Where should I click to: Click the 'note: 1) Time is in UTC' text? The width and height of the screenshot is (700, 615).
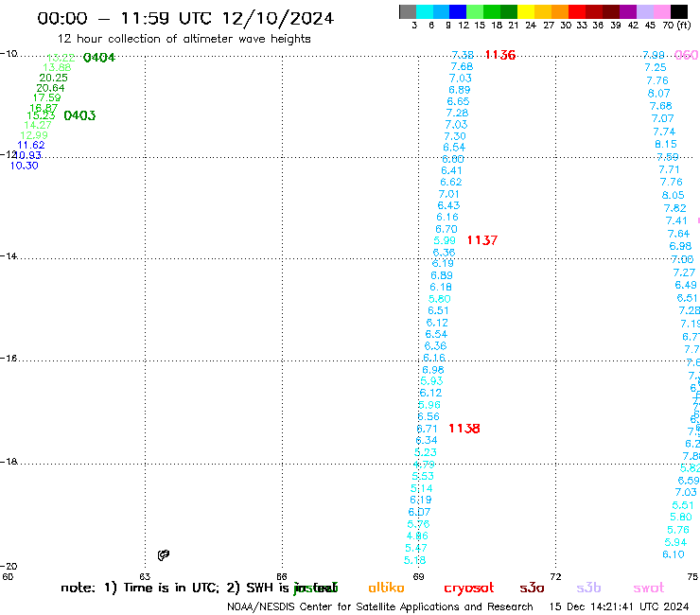pyautogui.click(x=140, y=588)
